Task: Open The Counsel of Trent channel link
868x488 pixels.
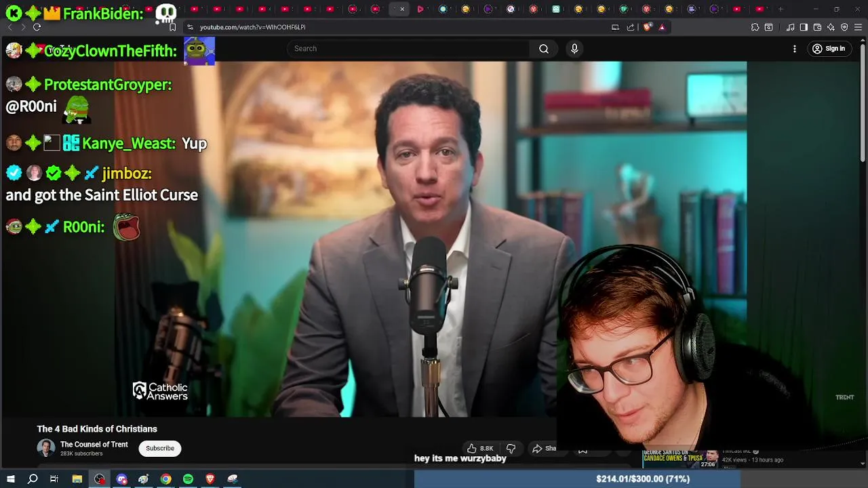Action: [x=94, y=445]
